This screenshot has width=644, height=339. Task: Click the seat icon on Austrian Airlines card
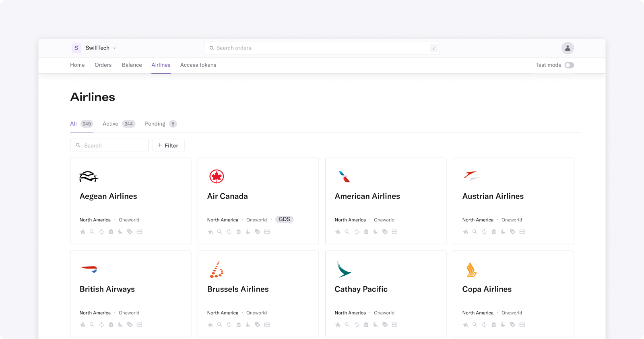[503, 232]
